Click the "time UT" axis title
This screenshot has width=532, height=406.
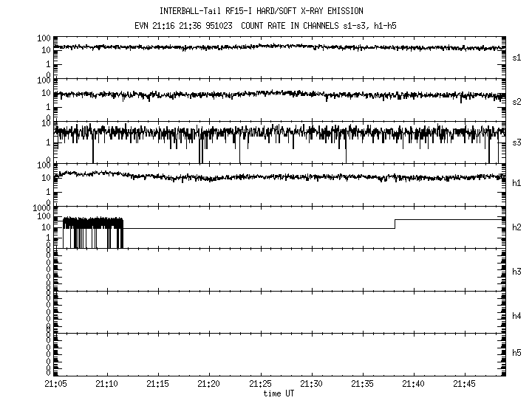[279, 393]
